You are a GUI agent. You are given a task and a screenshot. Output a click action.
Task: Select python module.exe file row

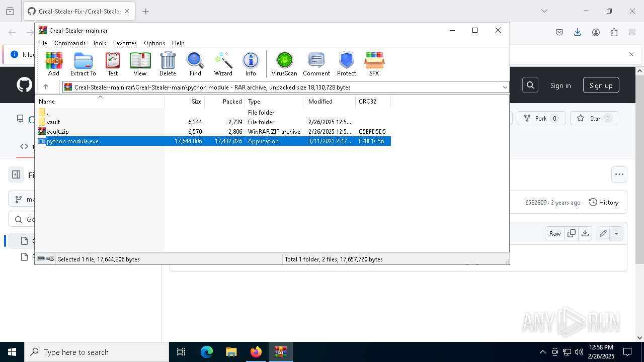point(213,141)
